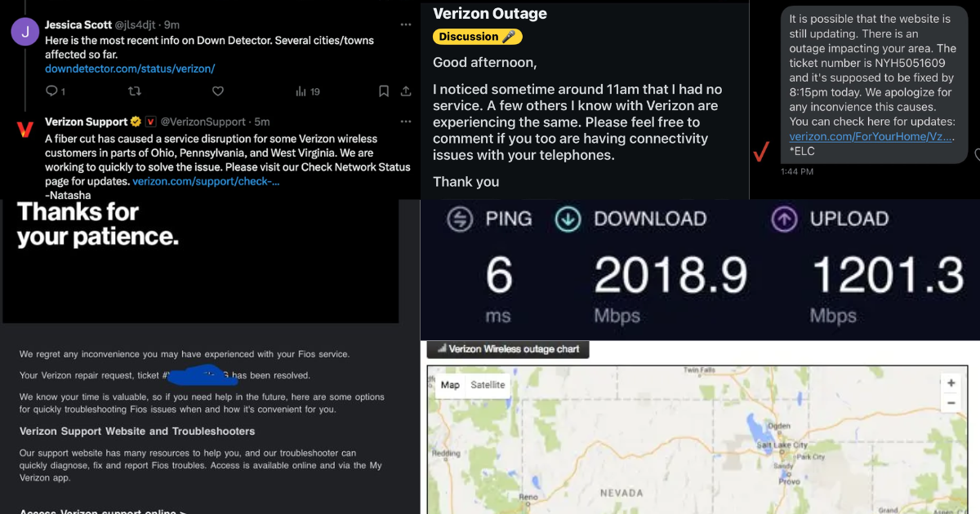This screenshot has width=980, height=514.
Task: Open Jessica Scott's purple J avatar
Action: point(24,32)
